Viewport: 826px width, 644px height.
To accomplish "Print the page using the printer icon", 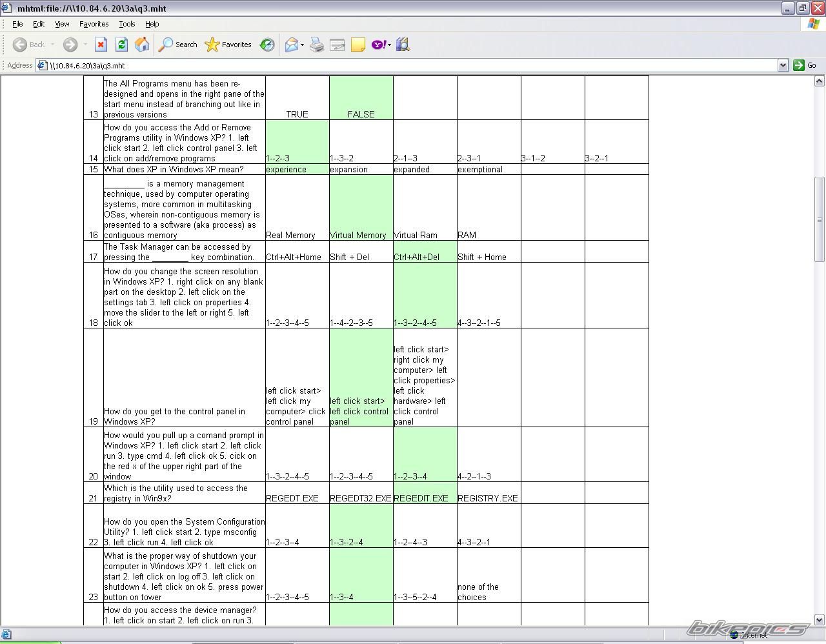I will [x=317, y=45].
